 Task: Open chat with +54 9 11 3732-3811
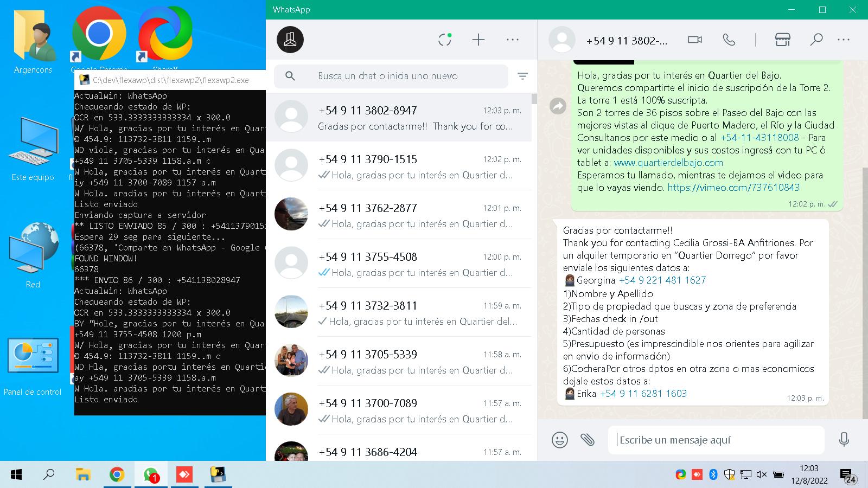[x=399, y=312]
